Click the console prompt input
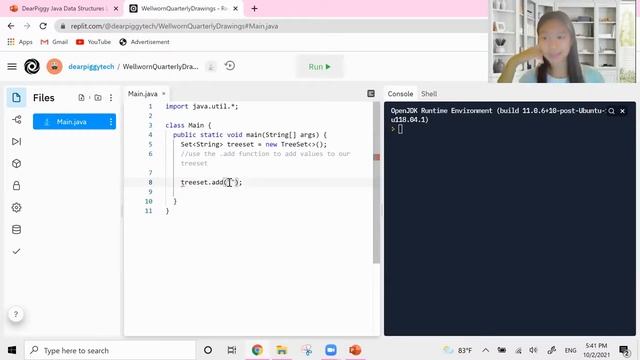 pos(400,129)
